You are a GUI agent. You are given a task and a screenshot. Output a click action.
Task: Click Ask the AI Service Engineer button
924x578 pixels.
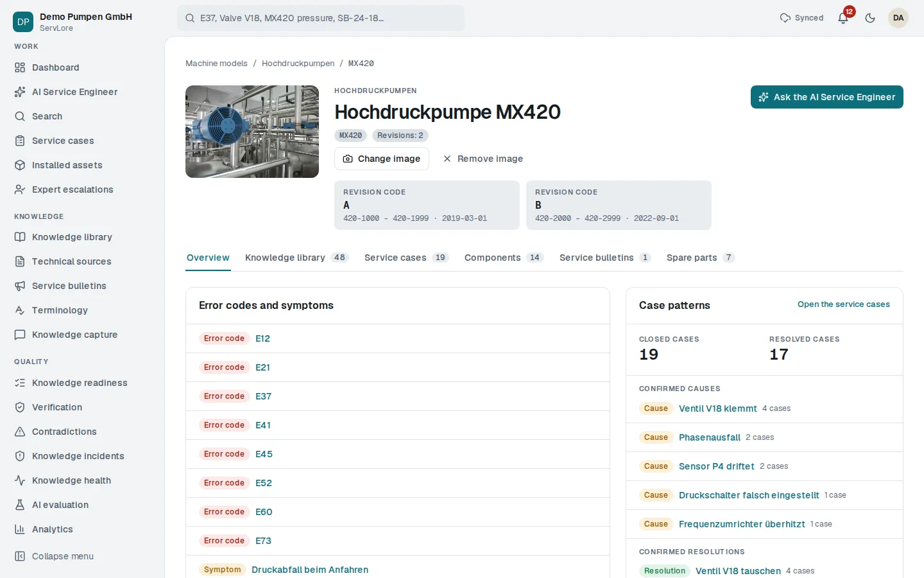[x=827, y=97]
